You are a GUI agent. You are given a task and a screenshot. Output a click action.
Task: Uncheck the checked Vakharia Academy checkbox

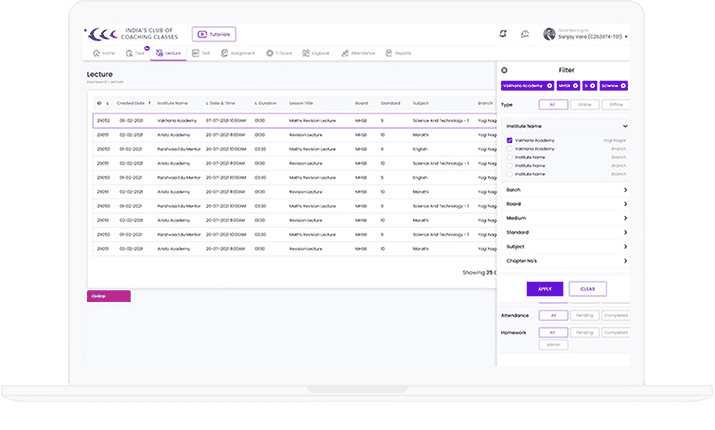tap(510, 141)
